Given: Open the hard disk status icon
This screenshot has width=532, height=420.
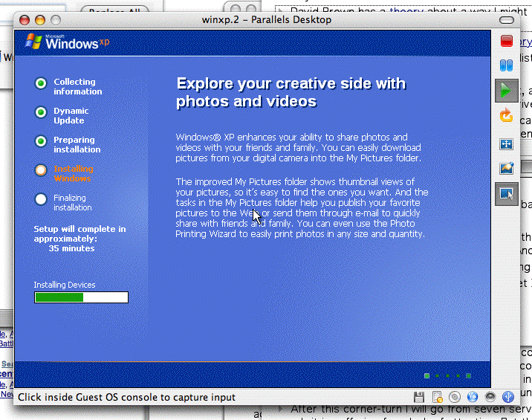Looking at the screenshot, I should pos(437,397).
